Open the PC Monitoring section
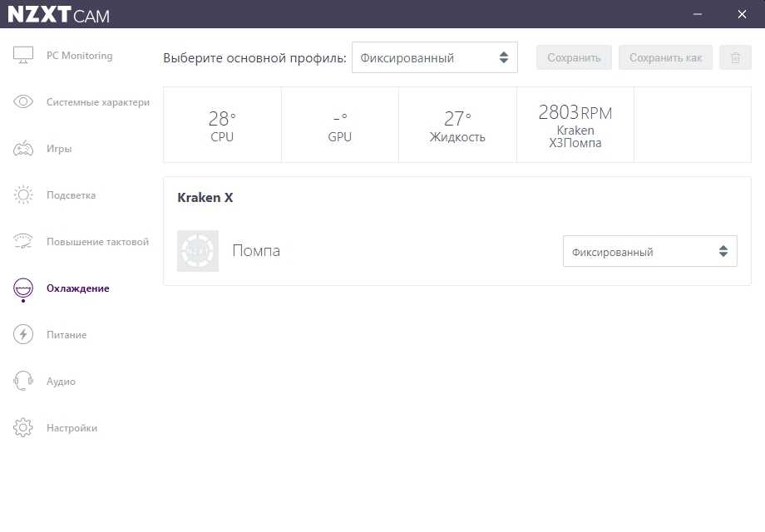 [x=79, y=56]
